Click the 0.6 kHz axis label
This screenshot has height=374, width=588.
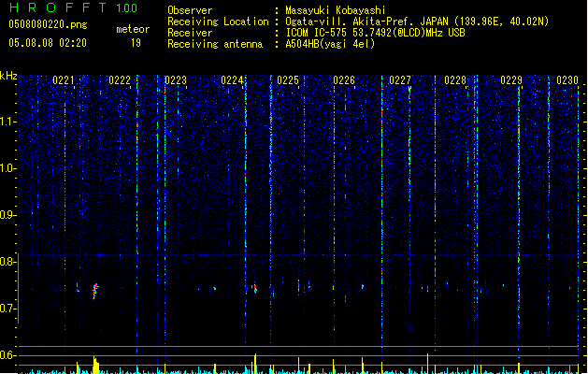(x=8, y=355)
